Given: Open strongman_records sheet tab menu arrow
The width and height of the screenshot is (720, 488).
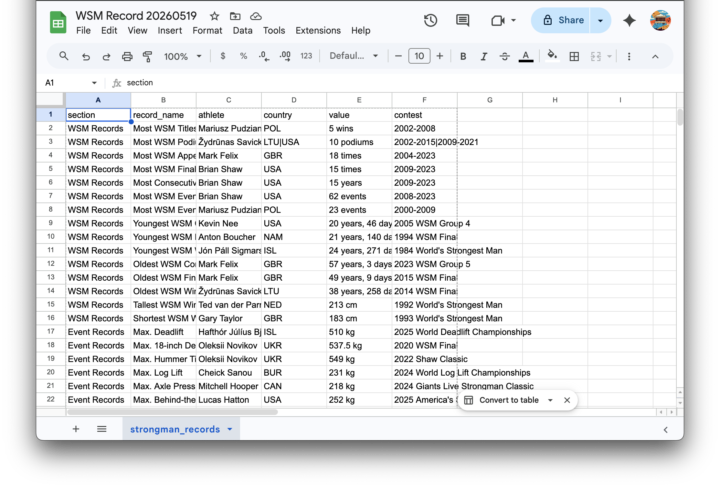Looking at the screenshot, I should (230, 429).
